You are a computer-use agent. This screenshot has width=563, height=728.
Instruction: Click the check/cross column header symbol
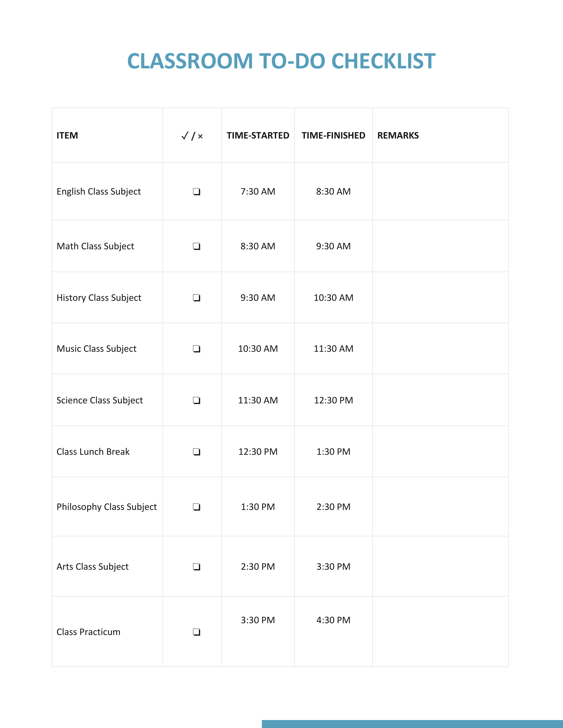192,136
